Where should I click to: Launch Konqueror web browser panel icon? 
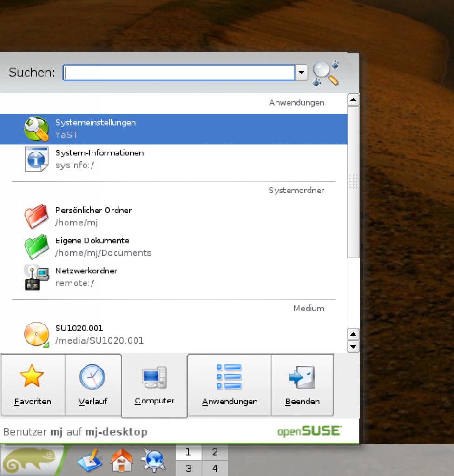[153, 461]
